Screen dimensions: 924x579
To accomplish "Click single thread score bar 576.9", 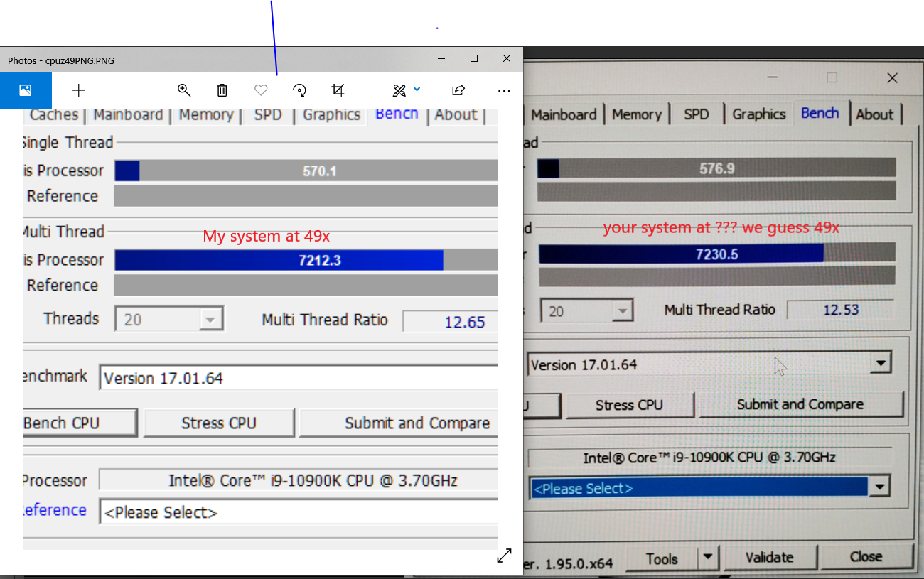I will pos(716,168).
